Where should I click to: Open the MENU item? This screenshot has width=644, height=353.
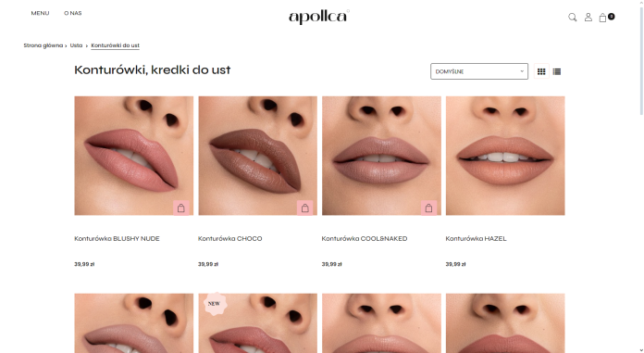pyautogui.click(x=40, y=13)
